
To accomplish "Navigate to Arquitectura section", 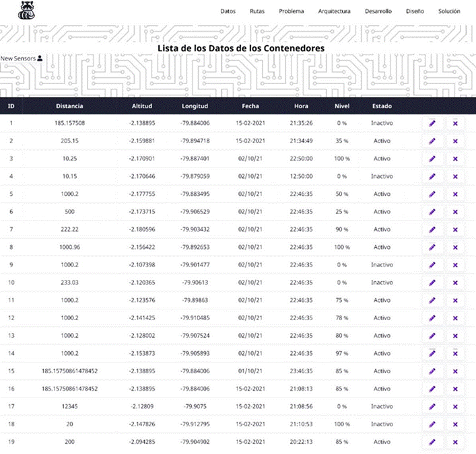I will [x=334, y=11].
